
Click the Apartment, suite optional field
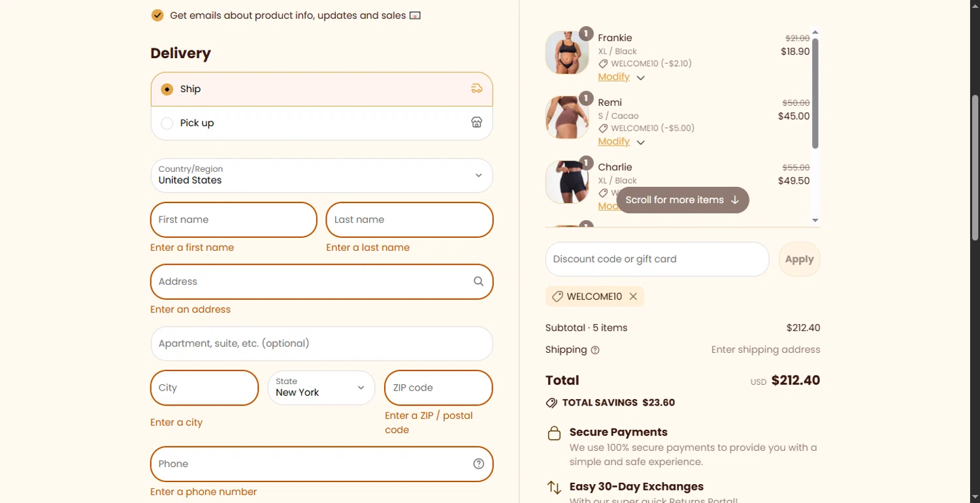pos(321,344)
